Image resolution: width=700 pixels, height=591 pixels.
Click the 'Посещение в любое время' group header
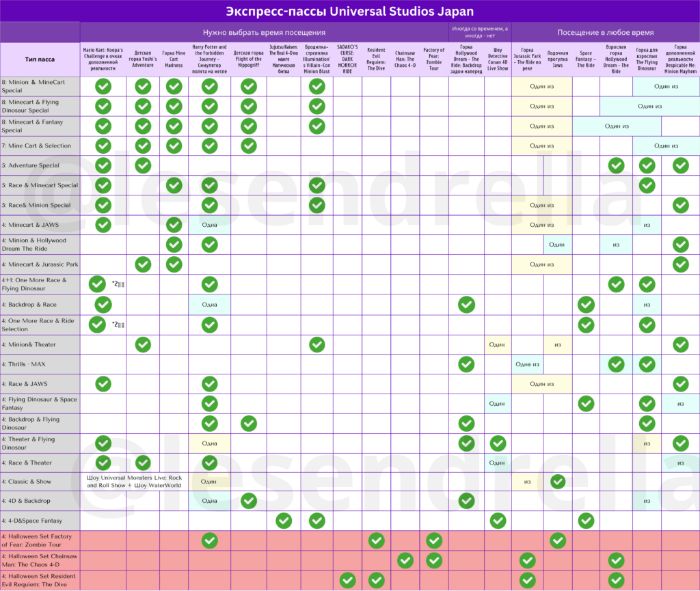coord(606,33)
